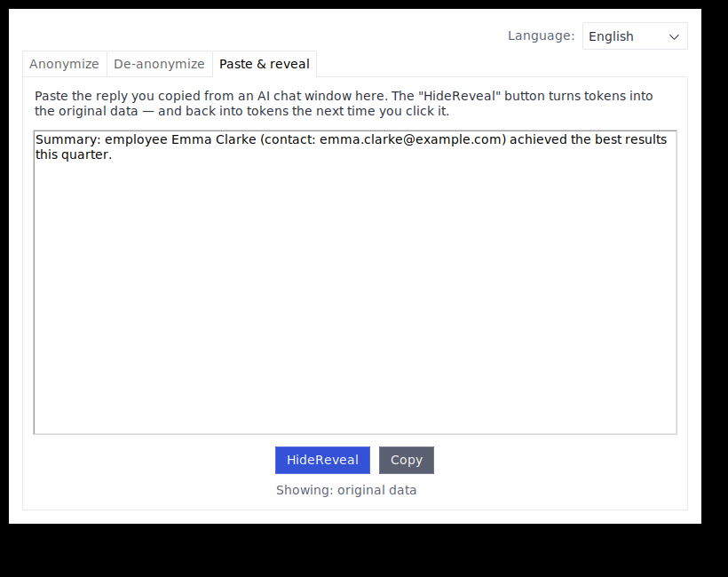Click the Copy button
This screenshot has width=728, height=577.
click(x=407, y=460)
